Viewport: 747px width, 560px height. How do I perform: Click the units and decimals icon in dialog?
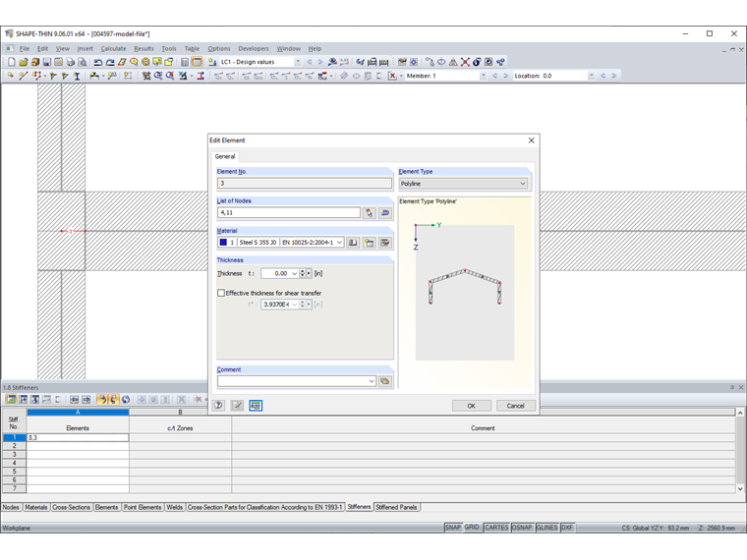tap(256, 405)
